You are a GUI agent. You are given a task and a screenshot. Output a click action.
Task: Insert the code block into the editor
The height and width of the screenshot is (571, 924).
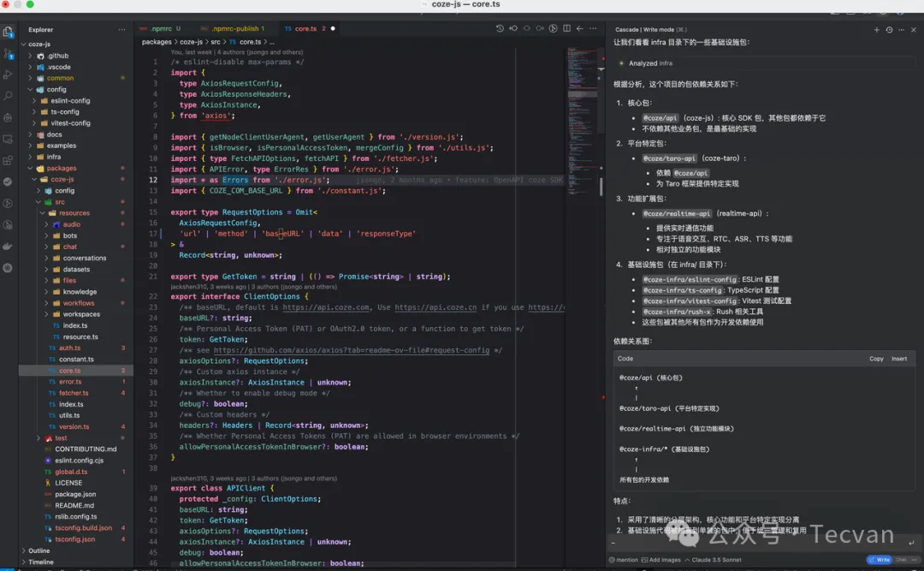899,359
